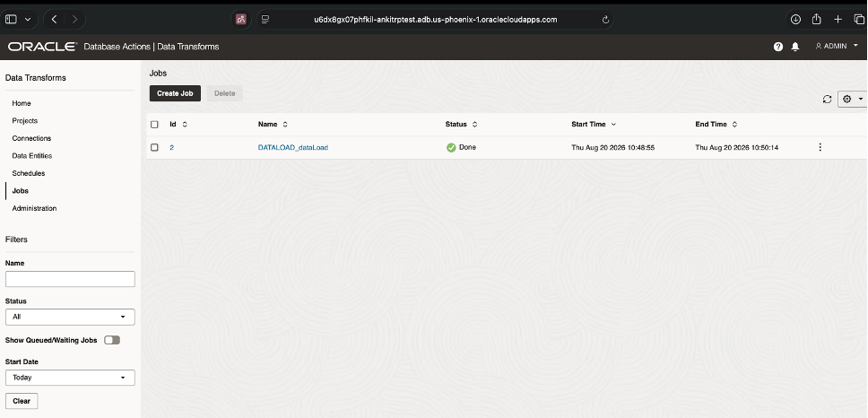Toggle Show Queued/Waiting Jobs switch
The image size is (868, 418).
[112, 340]
